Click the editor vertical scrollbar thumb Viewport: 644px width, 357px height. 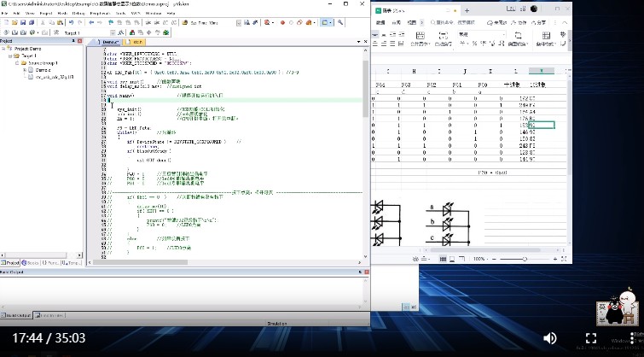(x=365, y=89)
